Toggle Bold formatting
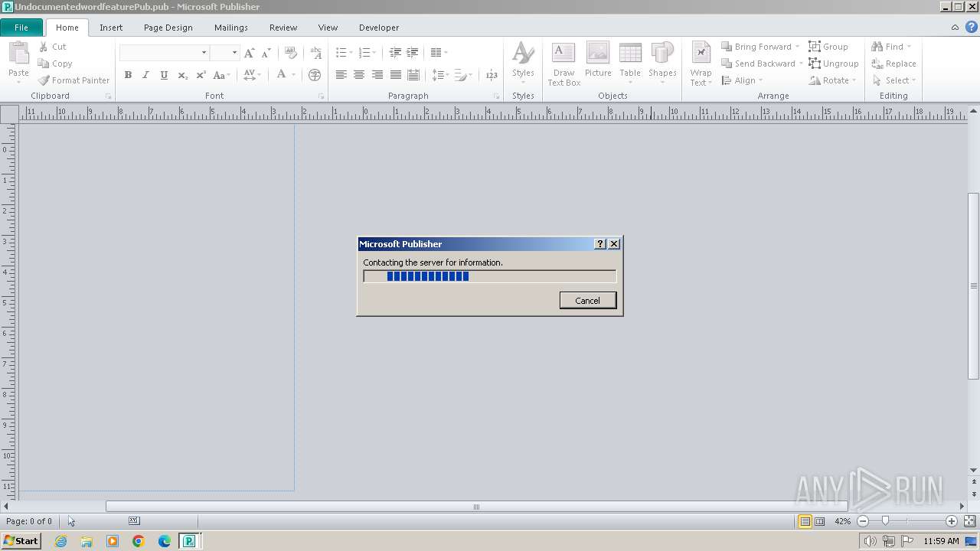Image resolution: width=980 pixels, height=551 pixels. click(x=128, y=75)
